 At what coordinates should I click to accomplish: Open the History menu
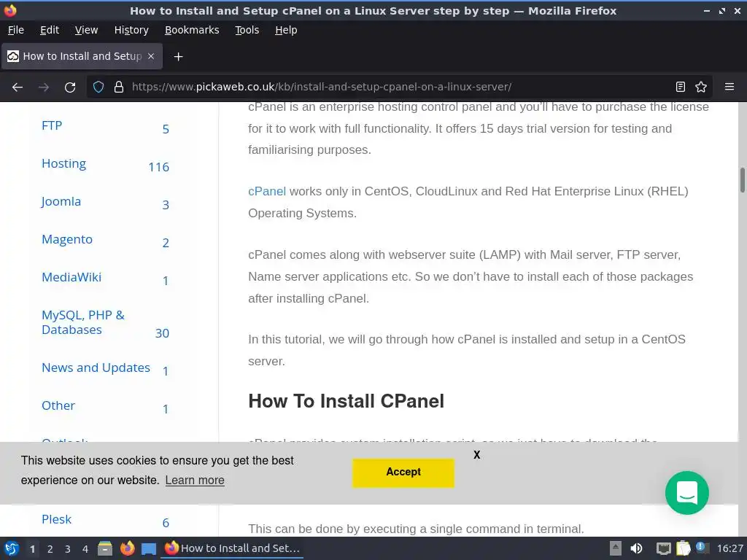pyautogui.click(x=131, y=30)
